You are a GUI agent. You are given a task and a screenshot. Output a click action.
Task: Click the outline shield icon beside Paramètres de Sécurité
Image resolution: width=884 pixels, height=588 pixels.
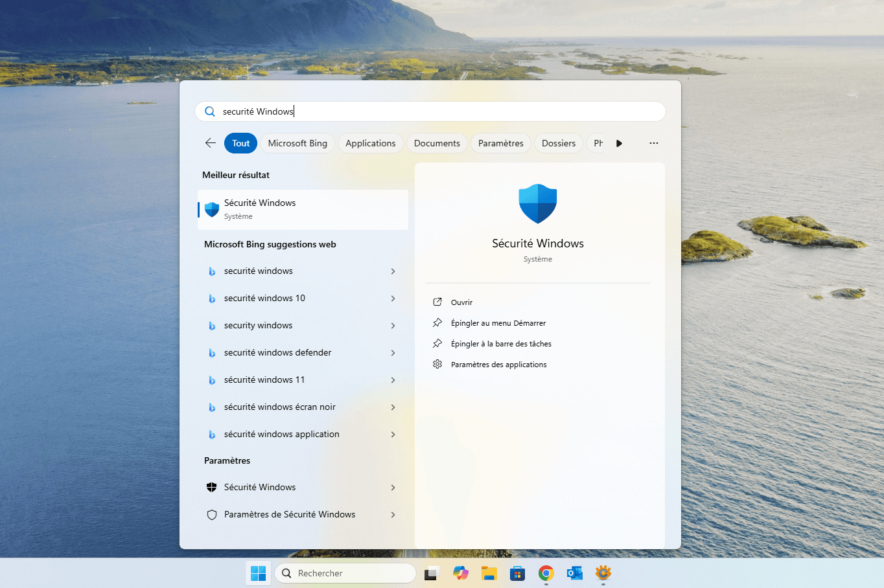click(x=211, y=515)
